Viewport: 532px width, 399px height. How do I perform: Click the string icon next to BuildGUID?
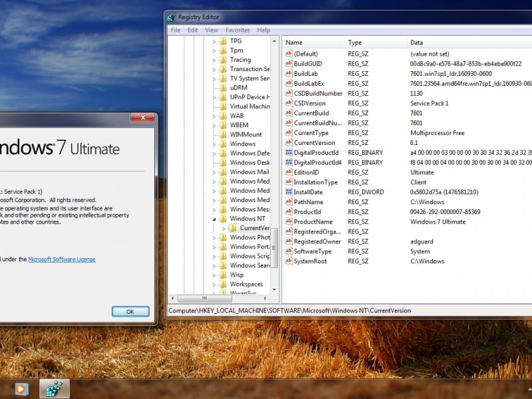(x=289, y=63)
